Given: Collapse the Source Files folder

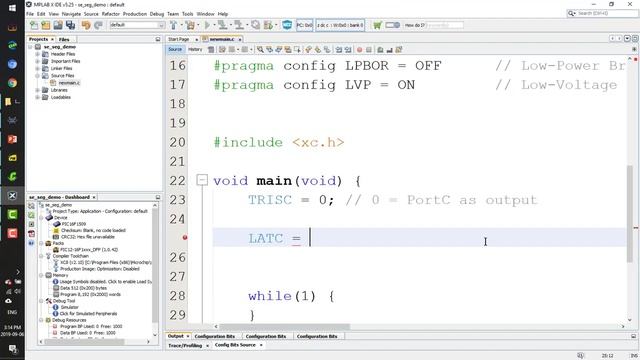Looking at the screenshot, I should coord(38,76).
